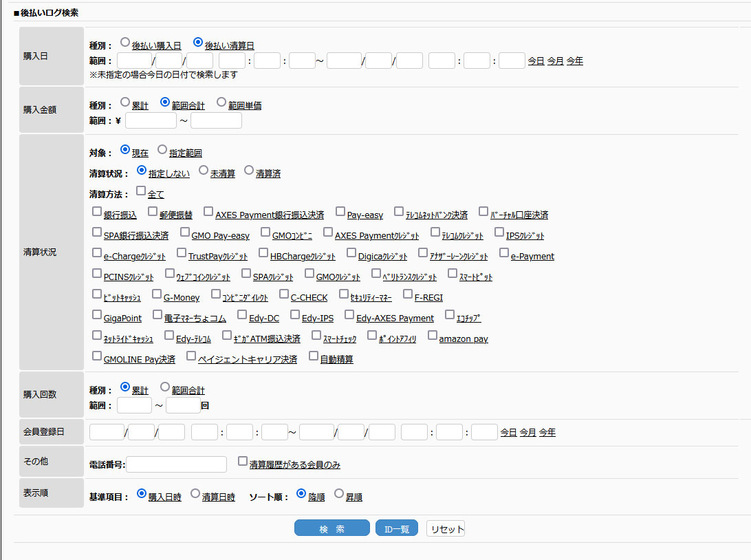Choose 範囲単価 for purchase amount type
This screenshot has width=751, height=560.
coord(221,102)
